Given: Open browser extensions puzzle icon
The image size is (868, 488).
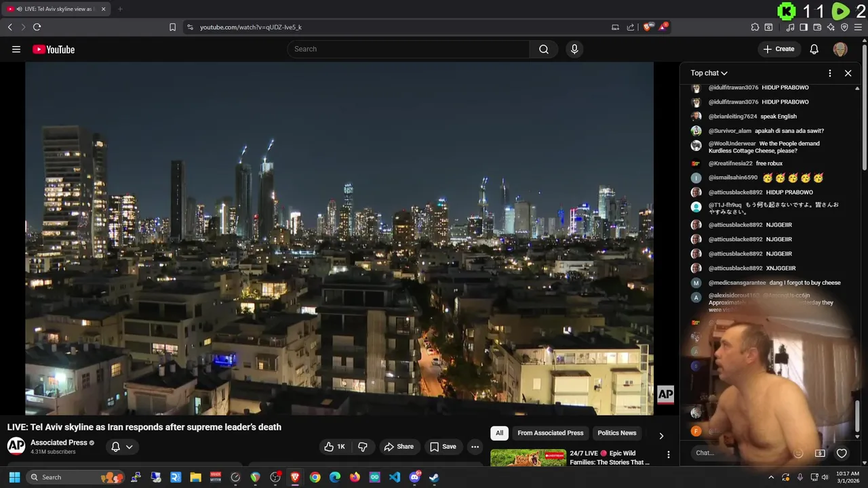Looking at the screenshot, I should click(x=755, y=27).
